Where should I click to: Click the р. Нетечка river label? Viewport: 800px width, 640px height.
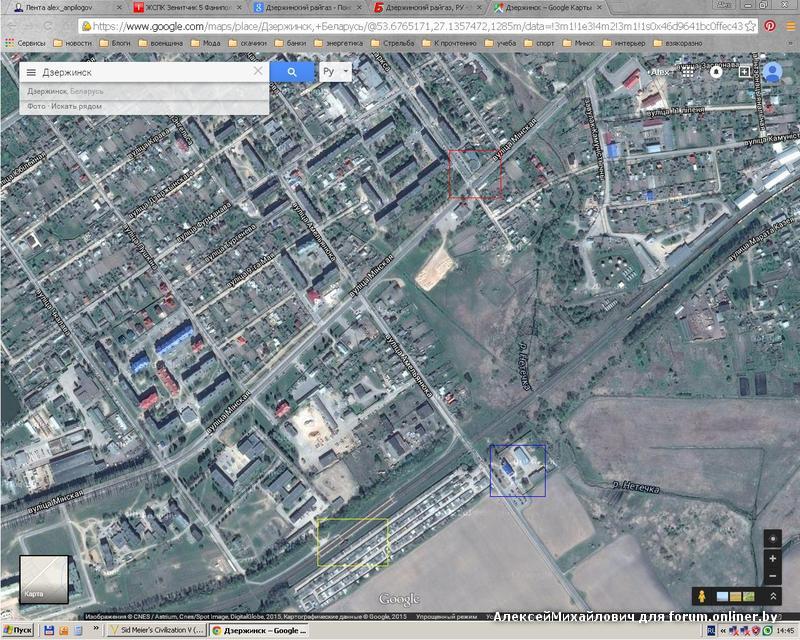[x=636, y=487]
